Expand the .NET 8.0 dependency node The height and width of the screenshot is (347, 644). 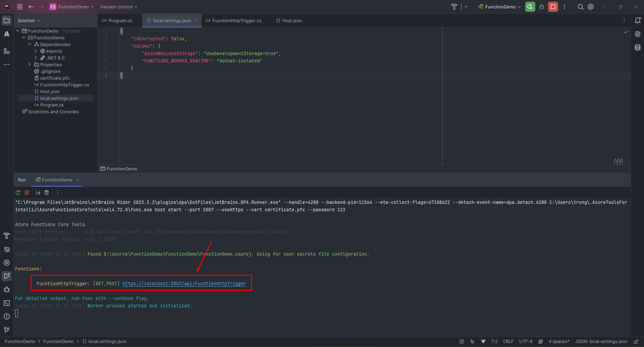click(36, 58)
